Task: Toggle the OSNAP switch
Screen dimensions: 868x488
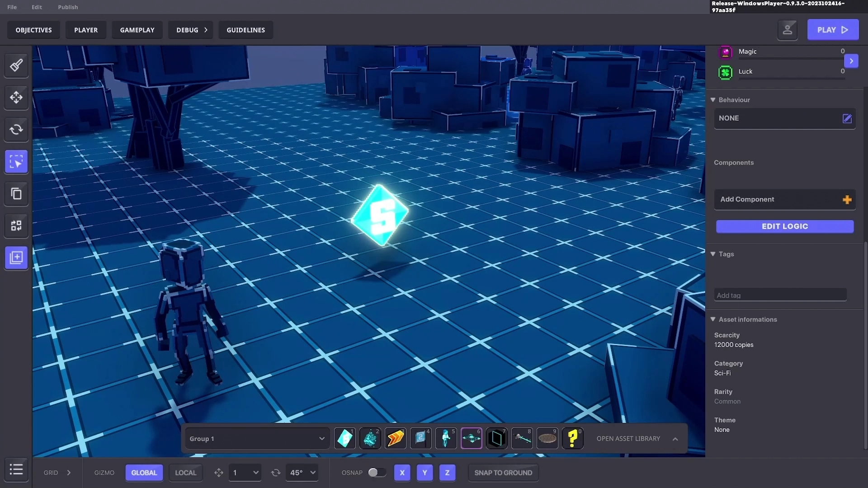Action: tap(377, 473)
